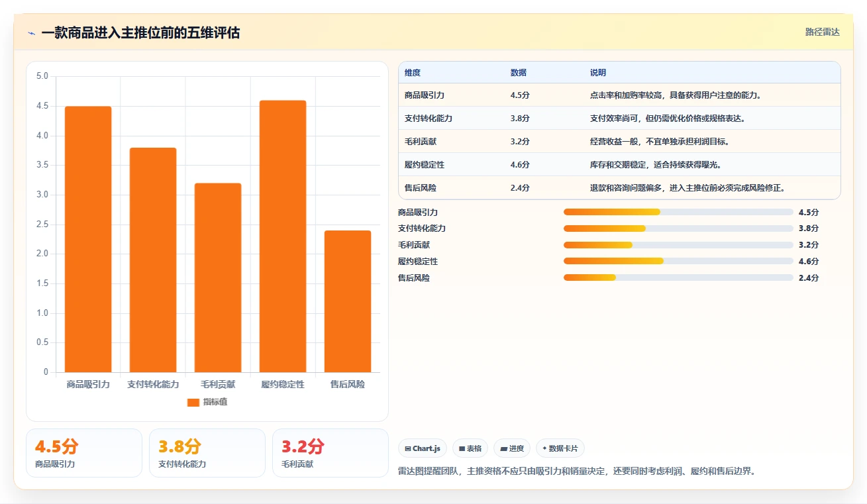Select the 支付转化能力 table row cell

click(x=429, y=119)
